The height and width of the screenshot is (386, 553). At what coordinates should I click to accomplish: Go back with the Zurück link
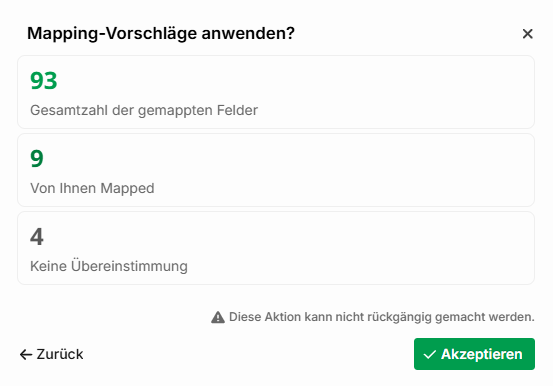pos(51,354)
